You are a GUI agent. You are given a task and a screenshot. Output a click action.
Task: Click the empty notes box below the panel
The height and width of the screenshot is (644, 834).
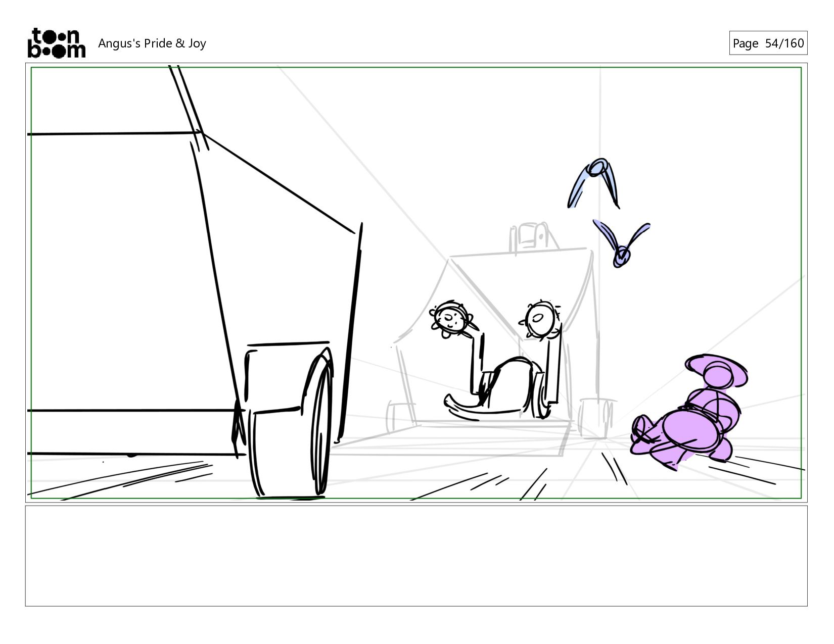(416, 556)
